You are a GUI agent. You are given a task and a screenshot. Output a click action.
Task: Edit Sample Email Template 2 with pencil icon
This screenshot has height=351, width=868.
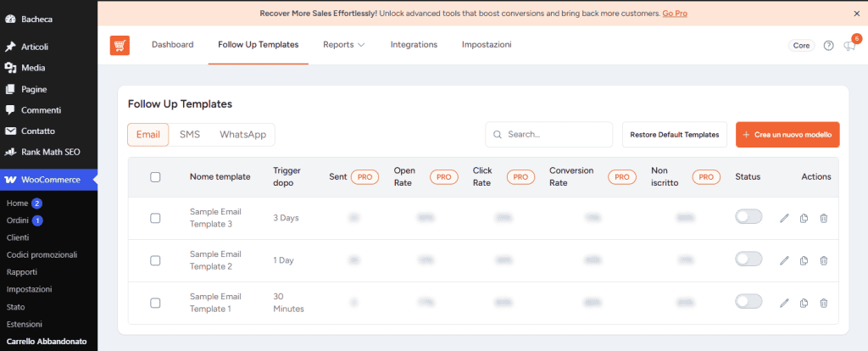784,260
